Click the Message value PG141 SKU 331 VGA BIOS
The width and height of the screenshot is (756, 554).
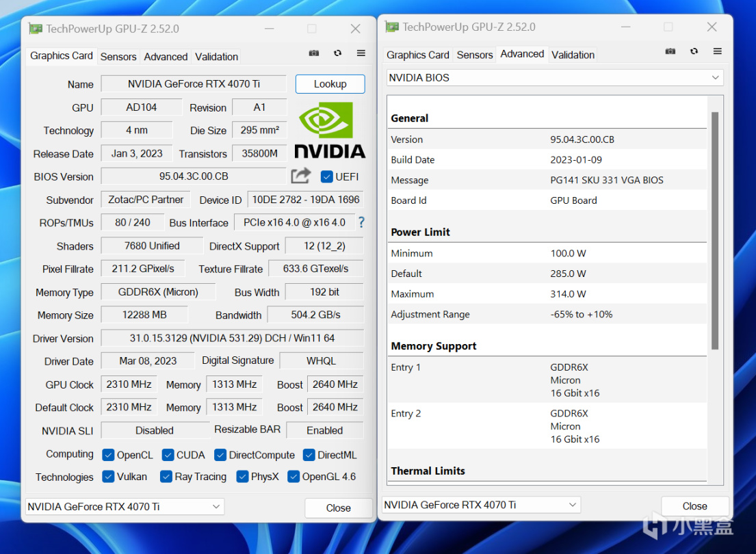607,180
